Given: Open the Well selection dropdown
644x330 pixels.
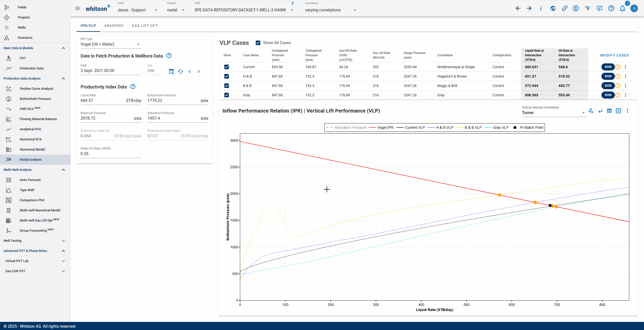Looking at the screenshot, I should click(x=244, y=10).
